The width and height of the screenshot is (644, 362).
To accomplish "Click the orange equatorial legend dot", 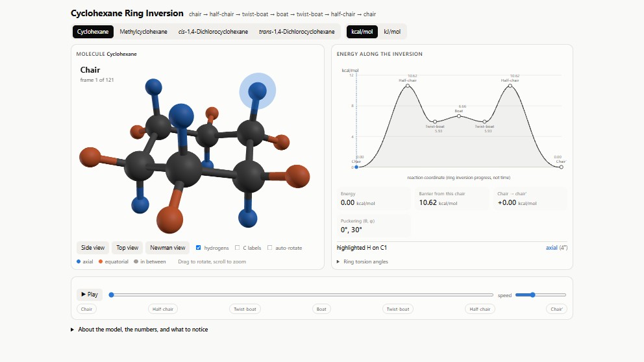I will [x=101, y=261].
